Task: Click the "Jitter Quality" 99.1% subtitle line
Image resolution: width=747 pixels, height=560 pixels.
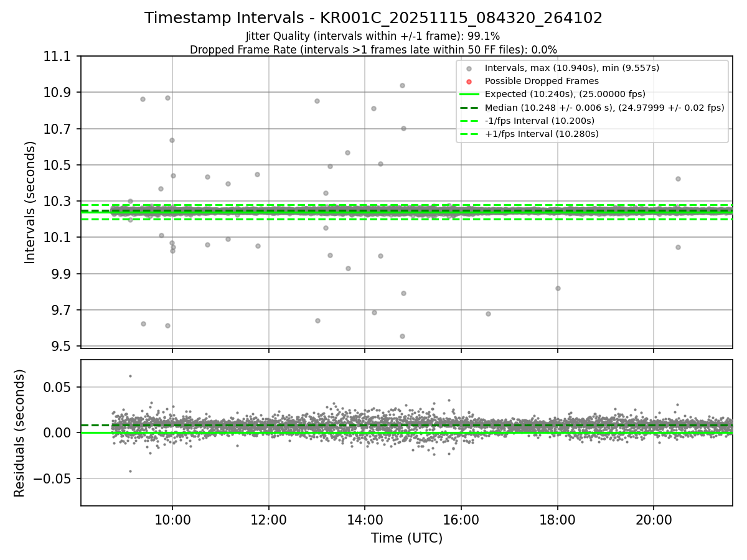Action: pyautogui.click(x=373, y=36)
